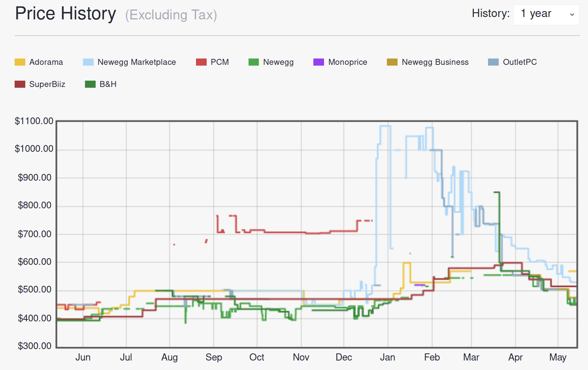Screen dimensions: 588x370
Task: Click the $700.00 label on the y-axis
Action: pyautogui.click(x=35, y=234)
